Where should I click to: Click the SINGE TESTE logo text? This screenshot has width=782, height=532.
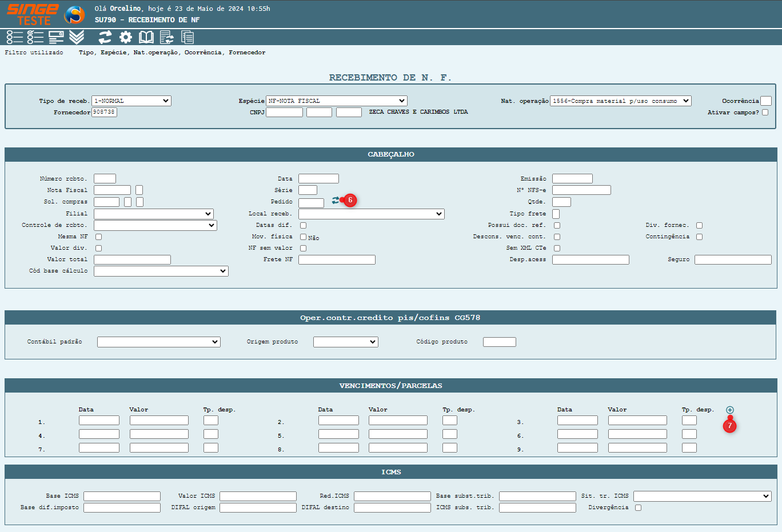[33, 14]
